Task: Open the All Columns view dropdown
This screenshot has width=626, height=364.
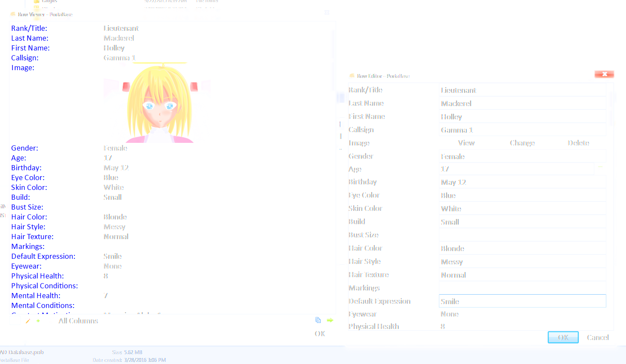Action: click(78, 321)
